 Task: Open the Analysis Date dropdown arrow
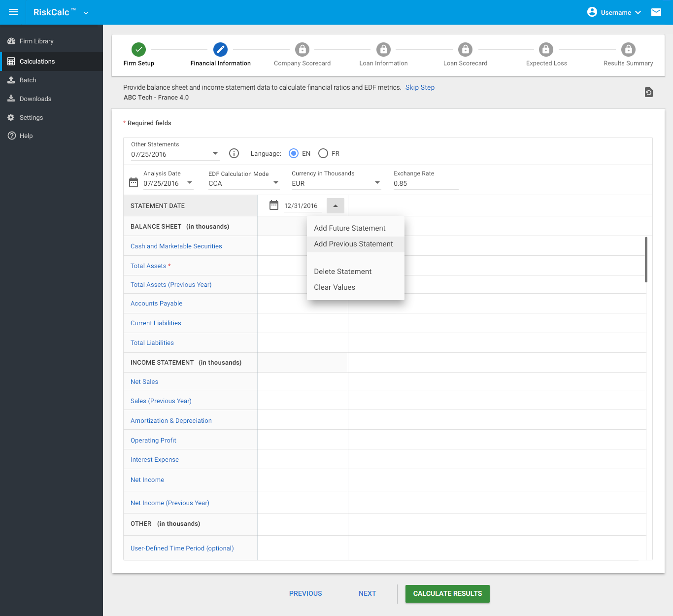(190, 183)
